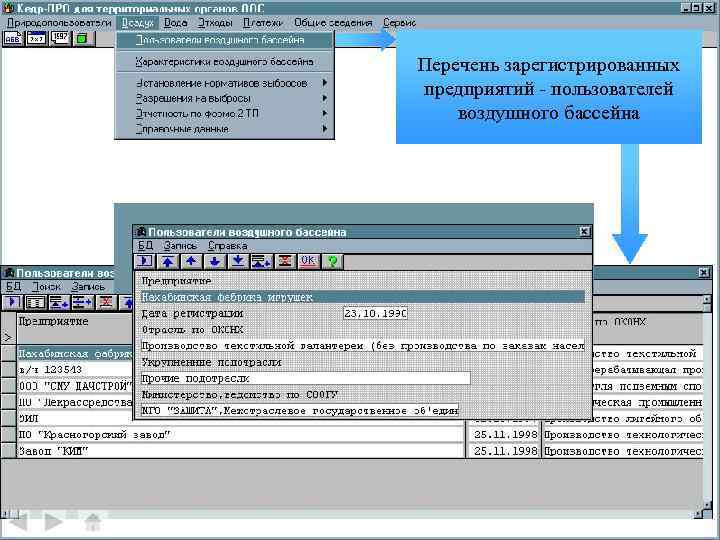This screenshot has height=540, width=720.
Task: Click the 1997 year toolbar icon
Action: point(60,38)
